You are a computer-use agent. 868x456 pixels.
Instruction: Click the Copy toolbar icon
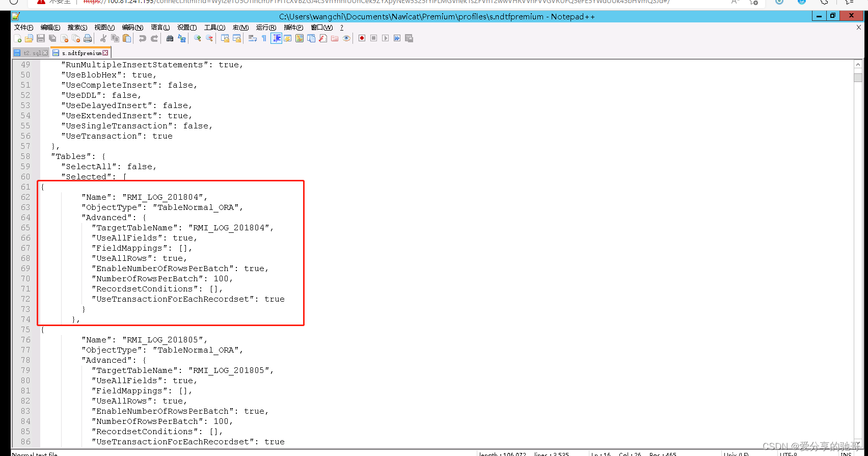(115, 38)
